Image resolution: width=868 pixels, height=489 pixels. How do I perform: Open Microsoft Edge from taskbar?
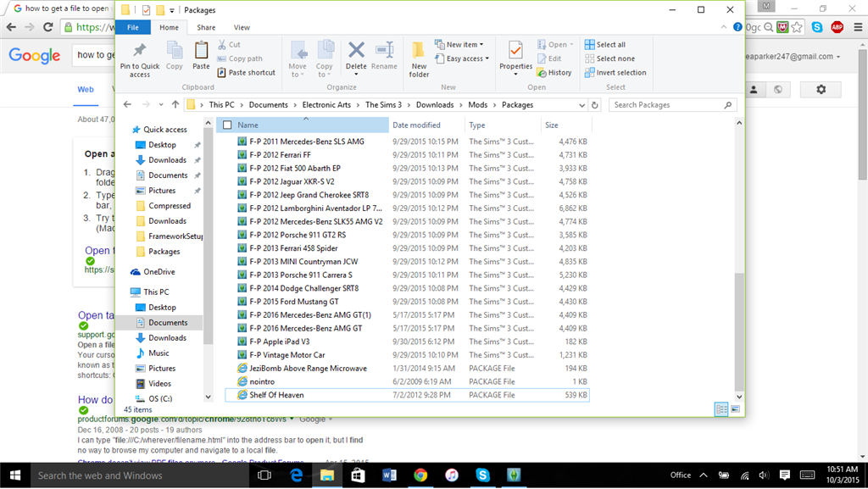pos(296,475)
